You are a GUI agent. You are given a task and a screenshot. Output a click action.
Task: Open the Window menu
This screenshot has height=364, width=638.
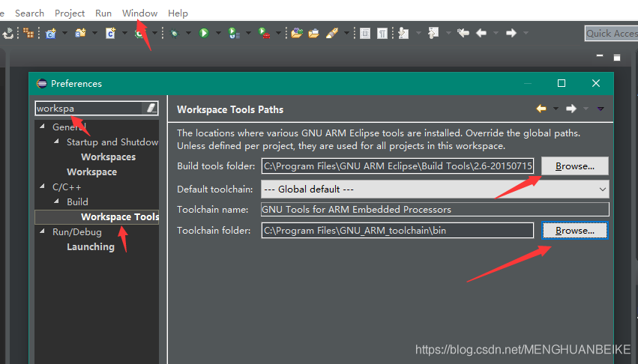click(x=139, y=13)
